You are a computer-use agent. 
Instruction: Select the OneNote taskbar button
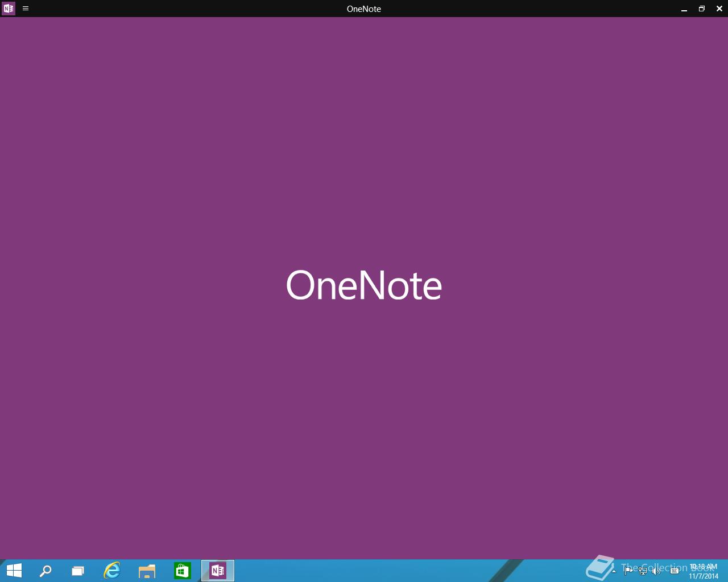[218, 571]
